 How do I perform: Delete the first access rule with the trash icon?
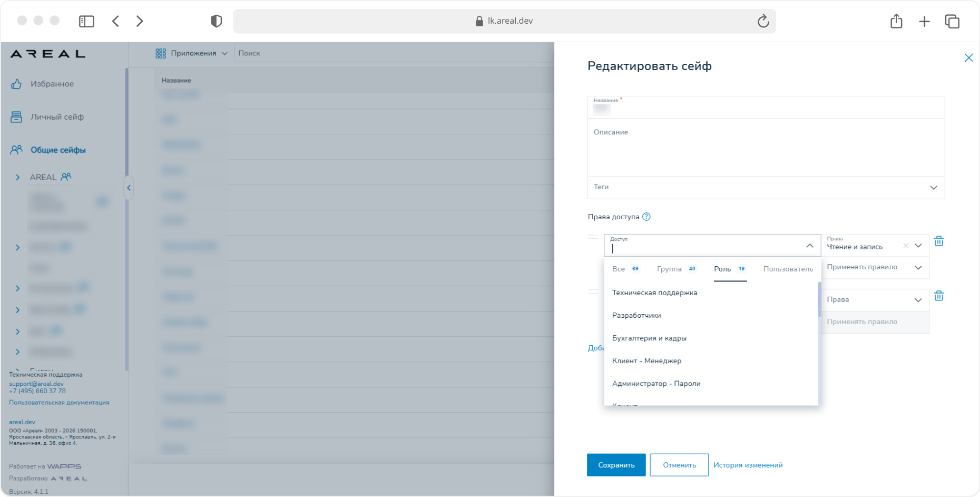pyautogui.click(x=939, y=241)
